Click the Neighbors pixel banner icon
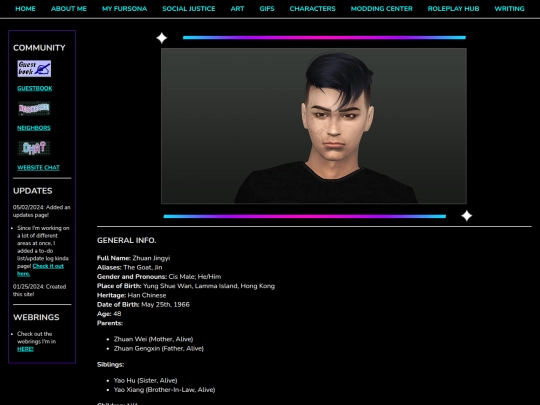540x405 pixels. 34,108
